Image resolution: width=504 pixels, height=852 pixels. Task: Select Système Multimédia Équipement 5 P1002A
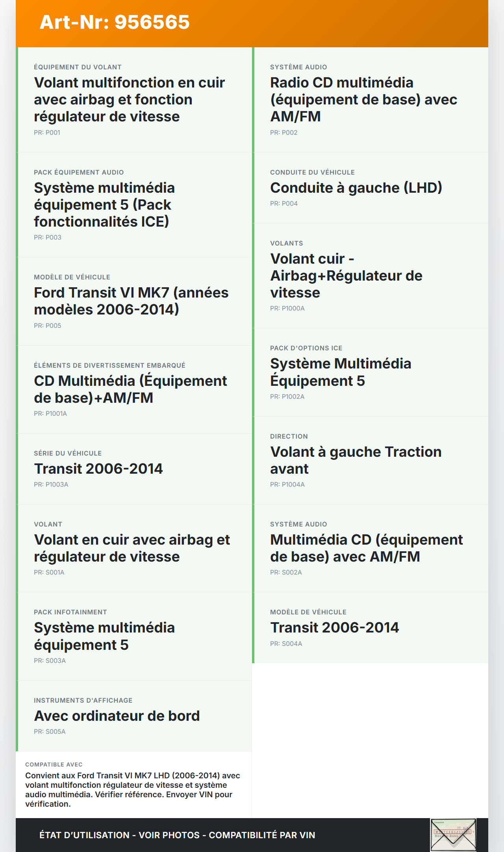(370, 372)
